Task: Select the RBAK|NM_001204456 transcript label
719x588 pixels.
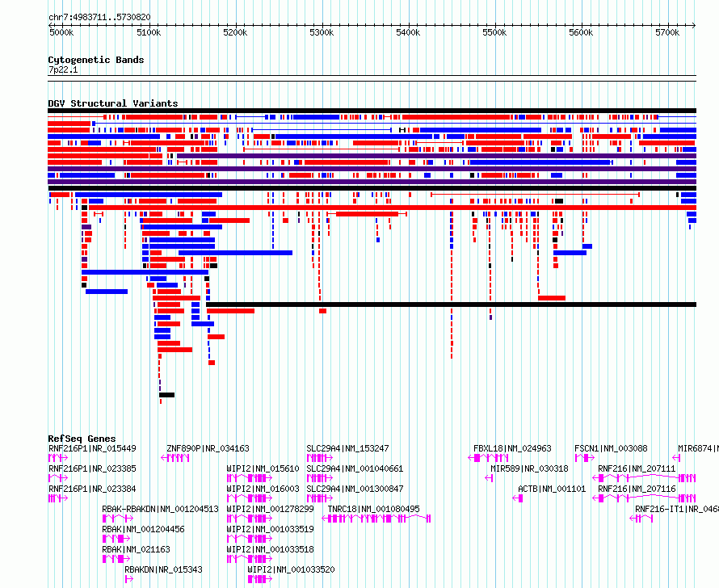Action: click(143, 529)
